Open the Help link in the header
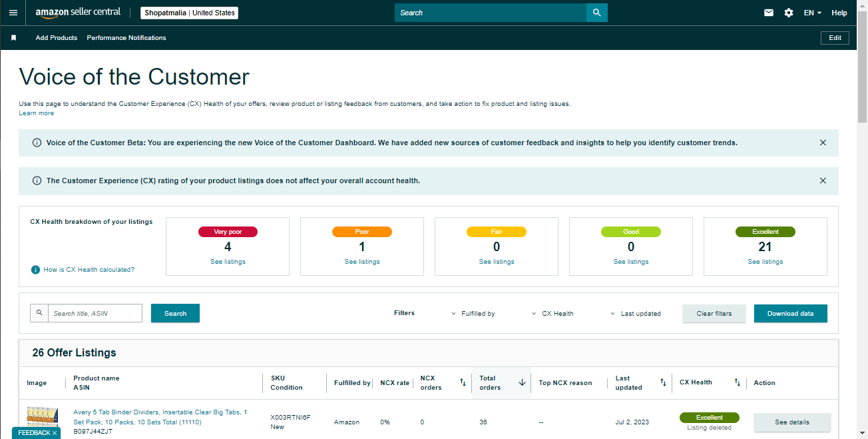This screenshot has height=439, width=868. point(839,13)
